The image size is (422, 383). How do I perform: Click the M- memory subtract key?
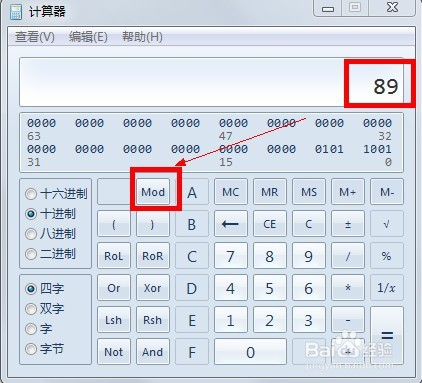click(387, 192)
